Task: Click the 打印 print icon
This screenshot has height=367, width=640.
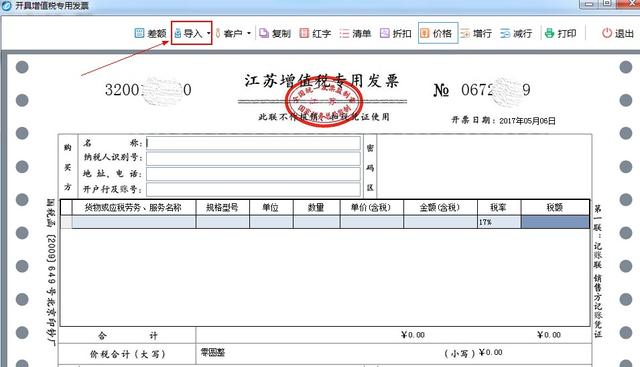Action: point(549,33)
